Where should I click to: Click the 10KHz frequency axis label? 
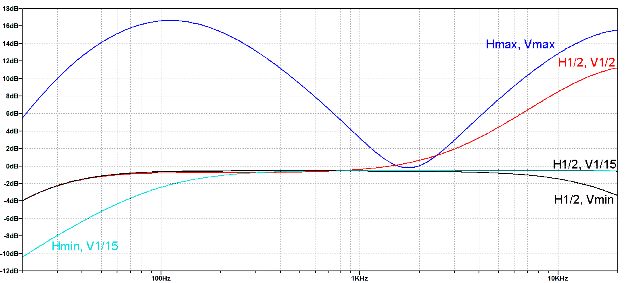click(558, 278)
